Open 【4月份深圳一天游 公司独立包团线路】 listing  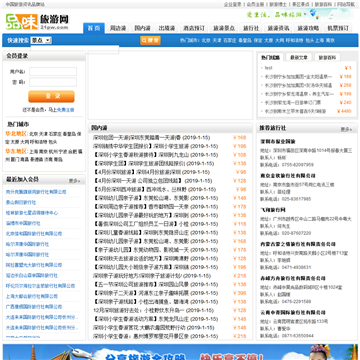(x=152, y=181)
